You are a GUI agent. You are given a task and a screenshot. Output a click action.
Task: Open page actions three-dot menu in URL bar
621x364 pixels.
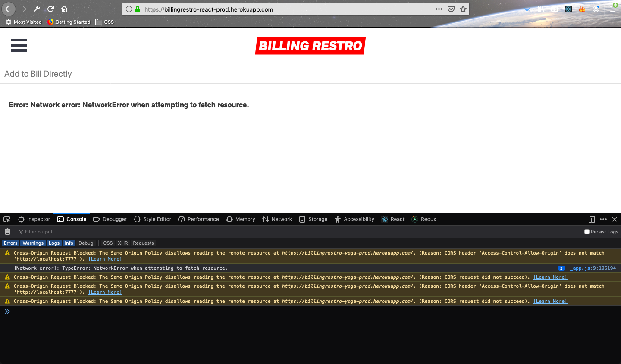click(x=439, y=9)
